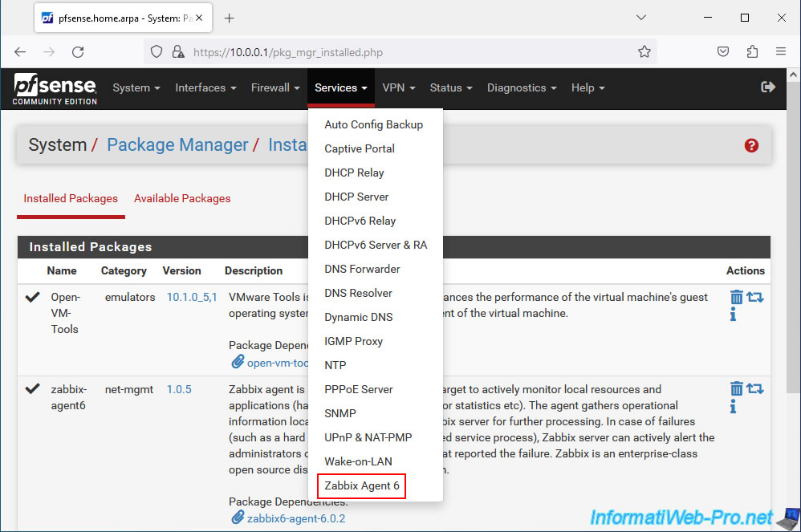View info for the Open-VM-Tools package

coord(733,314)
